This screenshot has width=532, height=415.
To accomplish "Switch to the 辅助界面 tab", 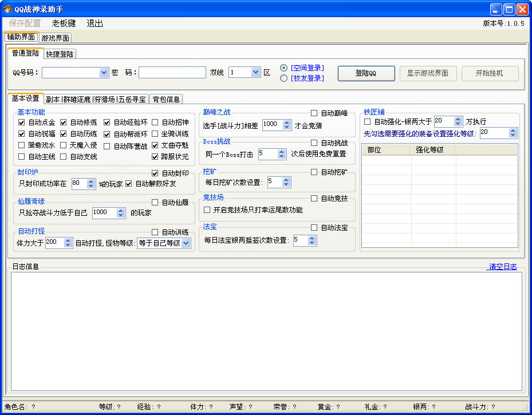I will [x=21, y=37].
